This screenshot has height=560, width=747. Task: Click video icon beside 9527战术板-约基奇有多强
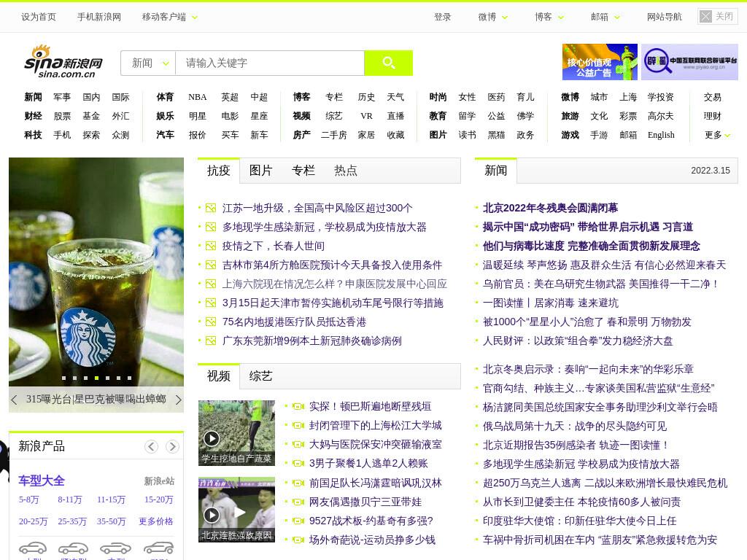click(x=298, y=521)
